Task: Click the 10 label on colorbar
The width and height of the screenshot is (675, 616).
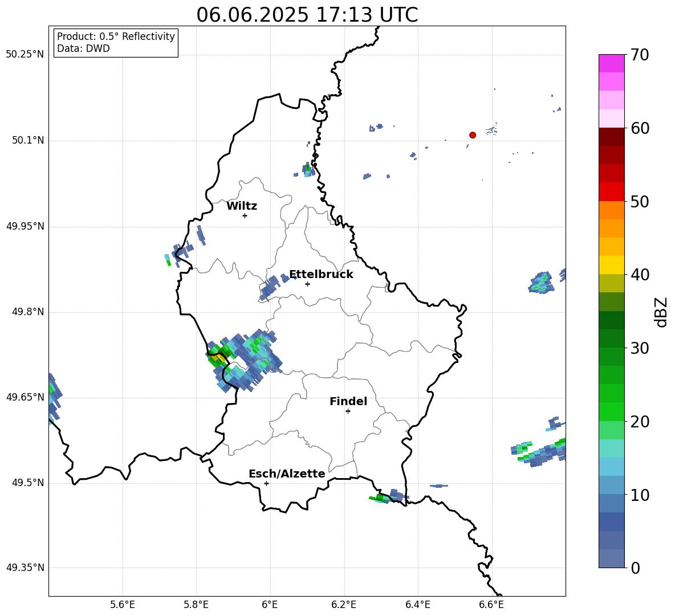Action: pos(640,495)
